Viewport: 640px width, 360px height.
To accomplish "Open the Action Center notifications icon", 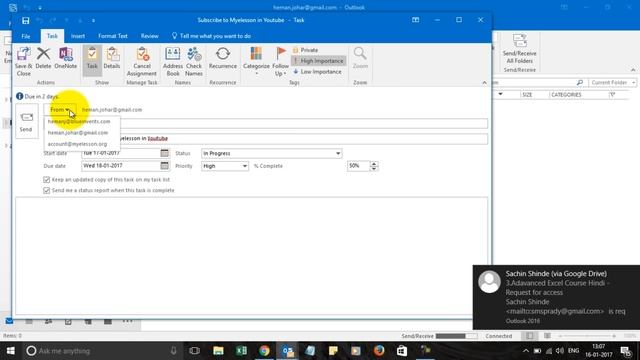I will tap(626, 351).
